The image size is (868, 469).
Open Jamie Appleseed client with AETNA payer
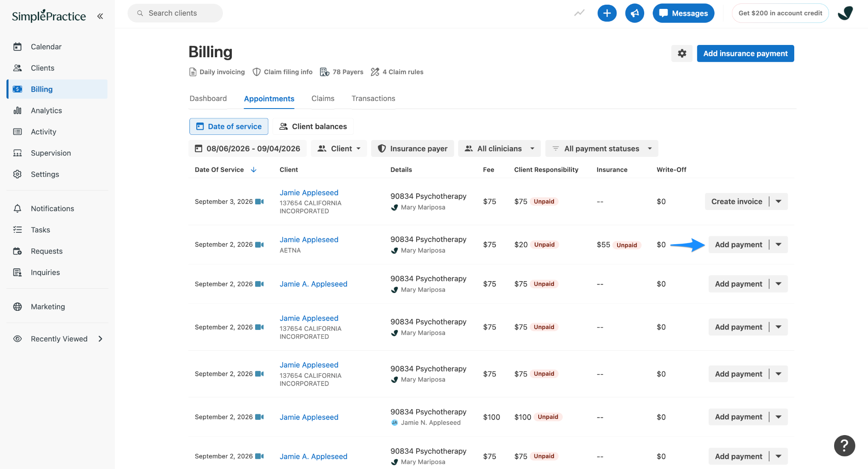[309, 240]
